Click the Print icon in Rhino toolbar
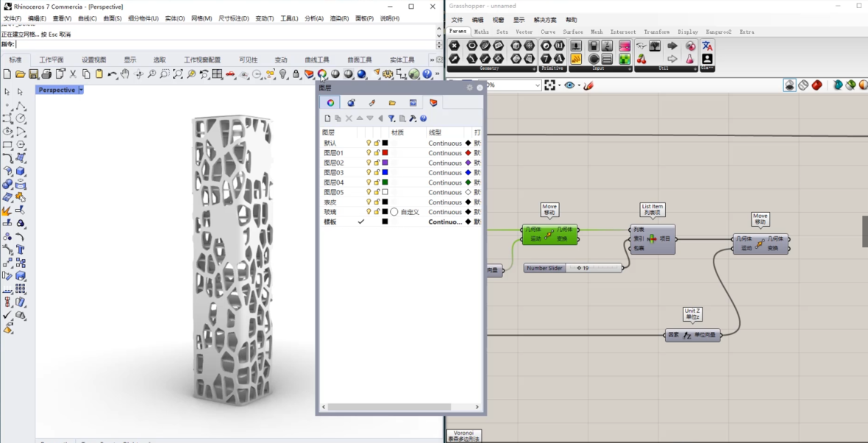 46,74
